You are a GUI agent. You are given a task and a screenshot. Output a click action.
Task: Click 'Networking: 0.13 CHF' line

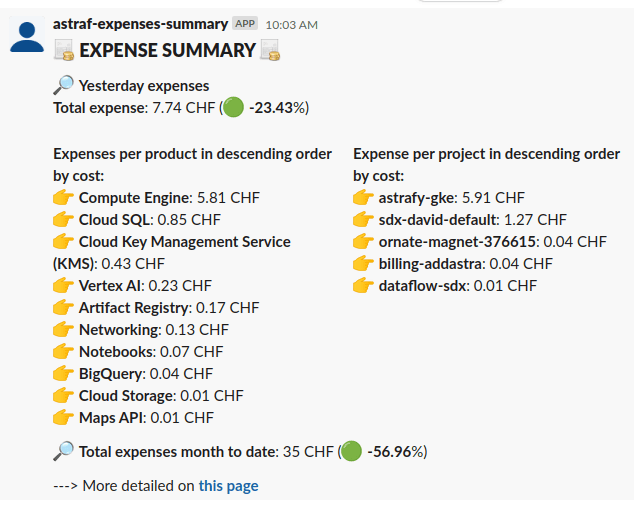click(154, 330)
